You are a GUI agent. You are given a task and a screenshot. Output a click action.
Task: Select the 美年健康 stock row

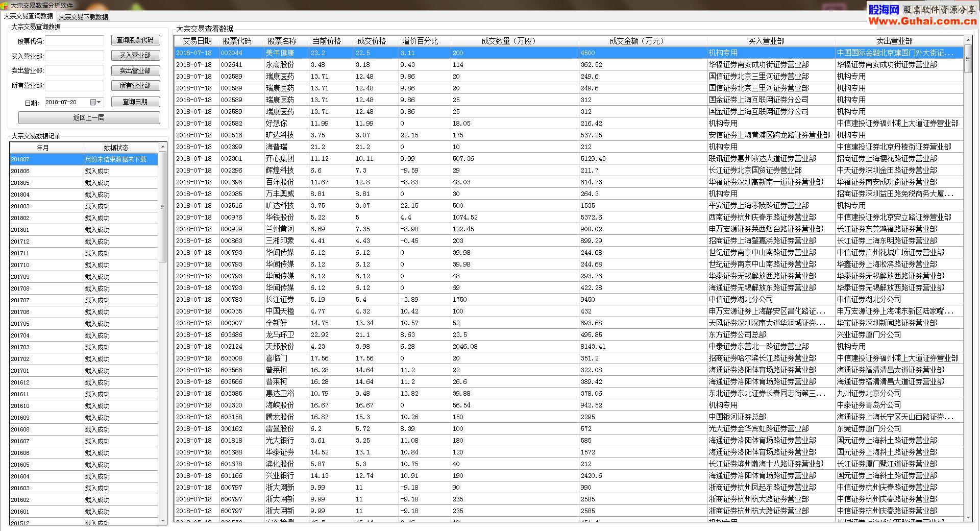pos(569,53)
